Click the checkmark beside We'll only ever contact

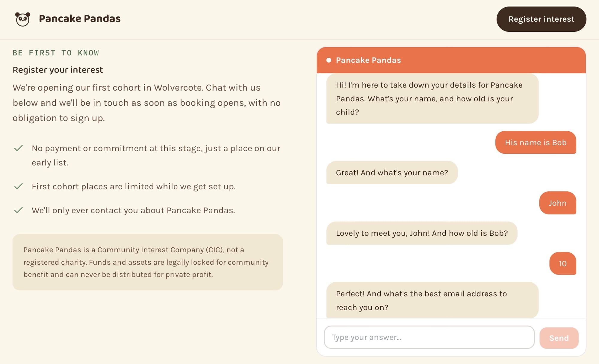[19, 210]
